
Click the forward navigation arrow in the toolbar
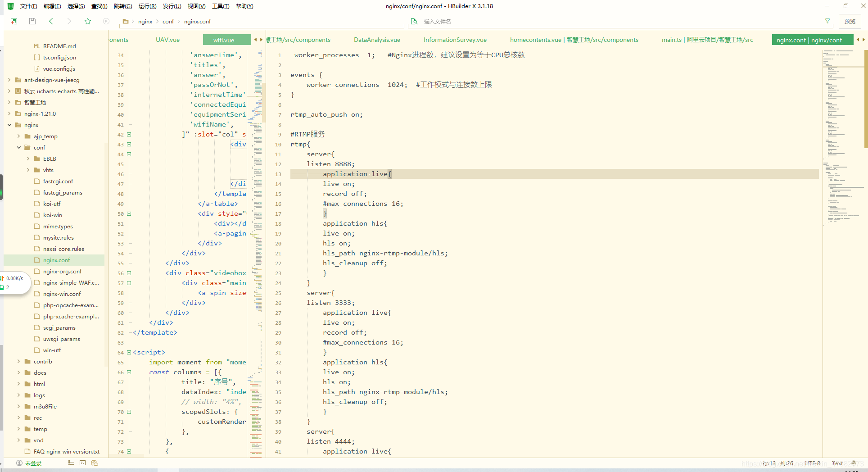(x=69, y=21)
